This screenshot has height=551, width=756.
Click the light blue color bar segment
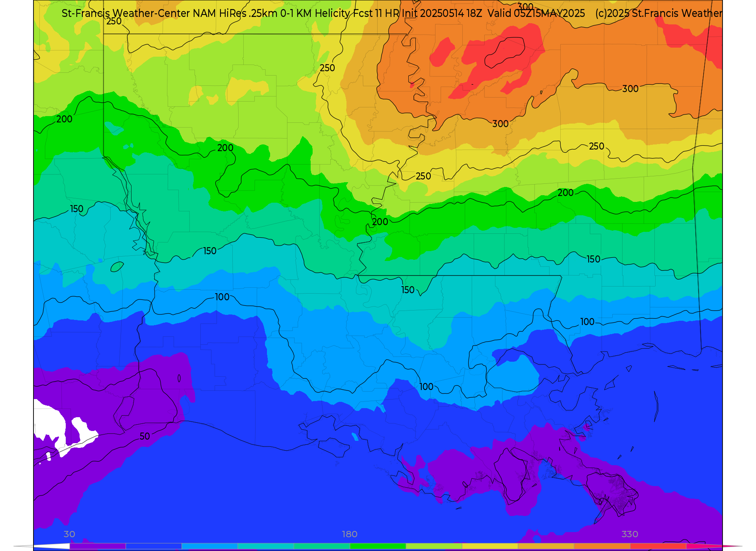[x=209, y=546]
